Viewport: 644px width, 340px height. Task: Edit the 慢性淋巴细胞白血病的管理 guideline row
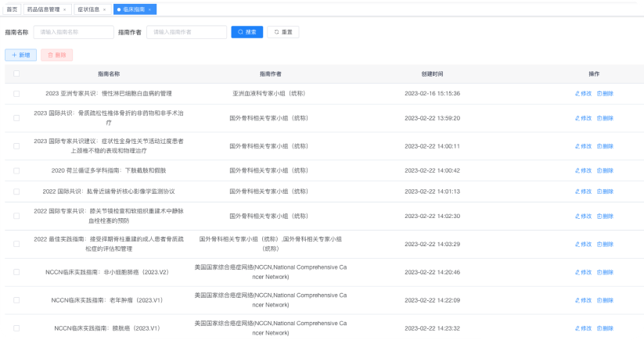(x=583, y=94)
